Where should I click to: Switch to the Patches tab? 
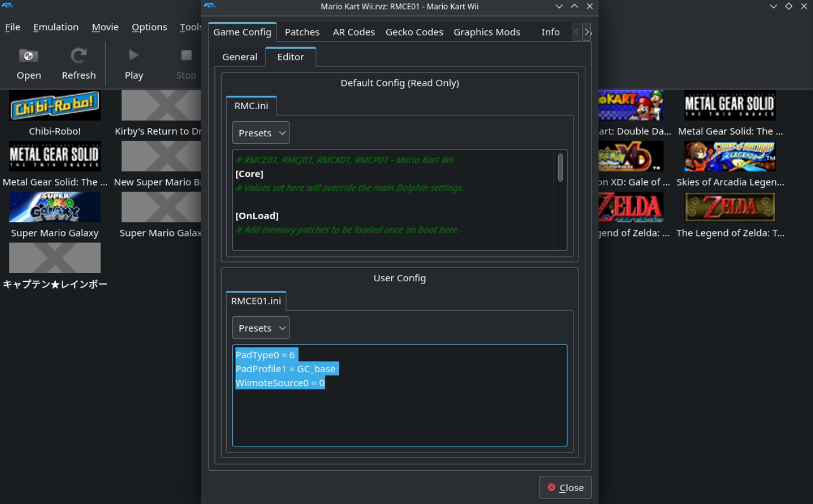[x=302, y=32]
